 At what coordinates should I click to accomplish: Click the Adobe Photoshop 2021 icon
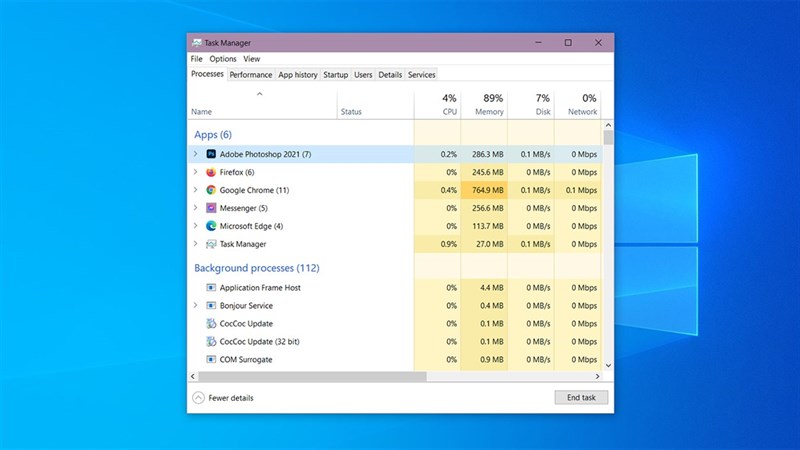pos(211,154)
